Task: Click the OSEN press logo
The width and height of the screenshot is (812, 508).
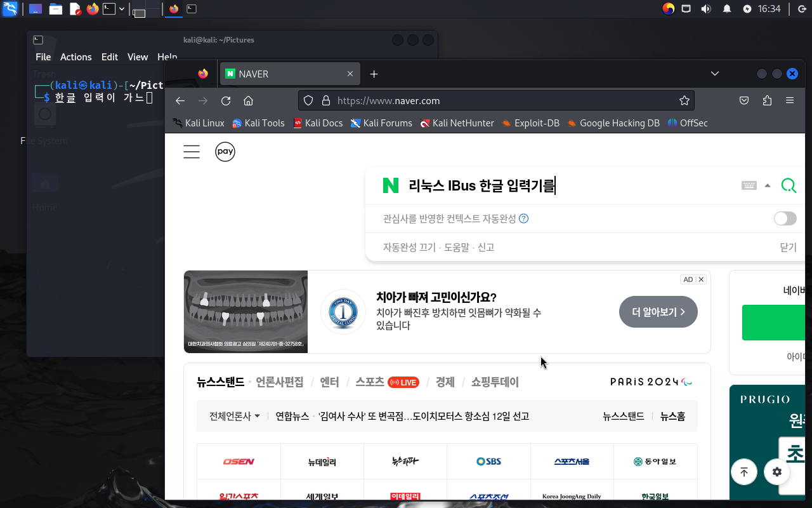Action: click(x=239, y=462)
